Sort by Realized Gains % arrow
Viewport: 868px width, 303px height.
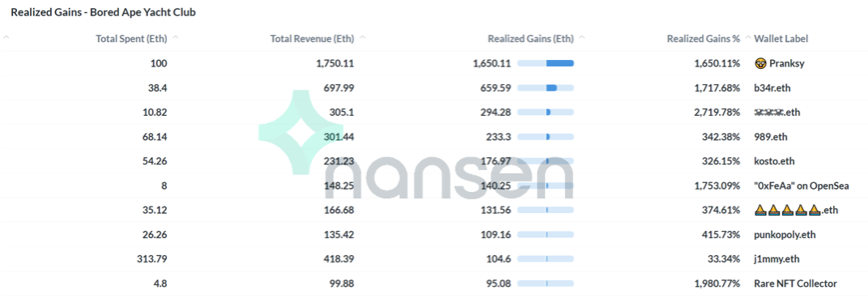point(748,37)
